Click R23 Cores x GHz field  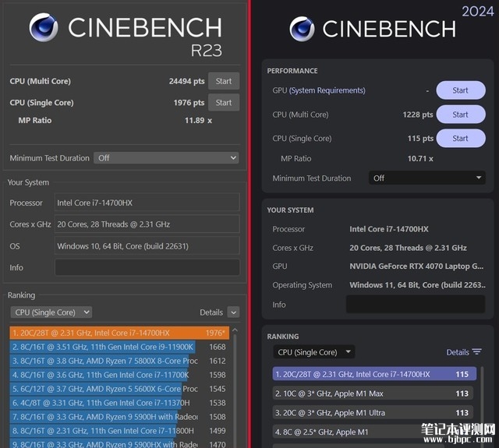(x=147, y=224)
